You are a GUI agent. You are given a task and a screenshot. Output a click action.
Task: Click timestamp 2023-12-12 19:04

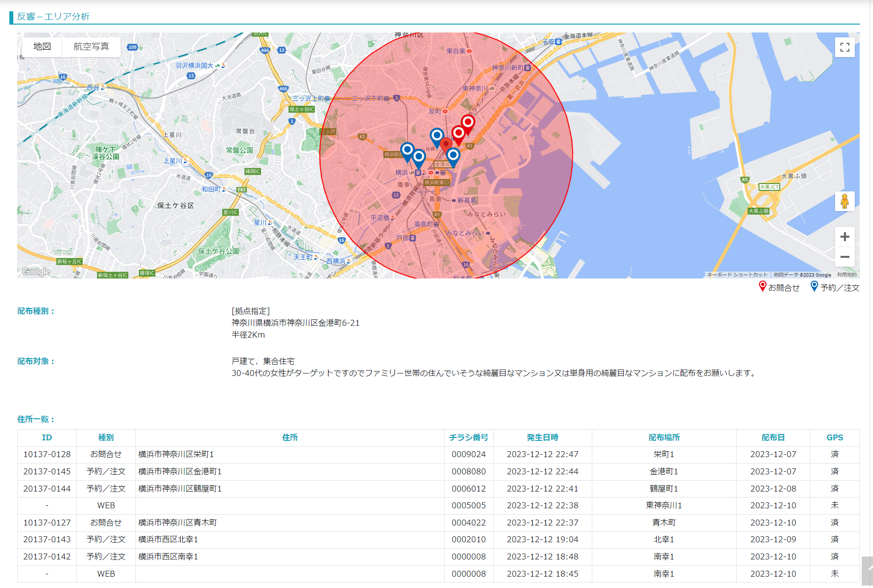[x=543, y=540]
